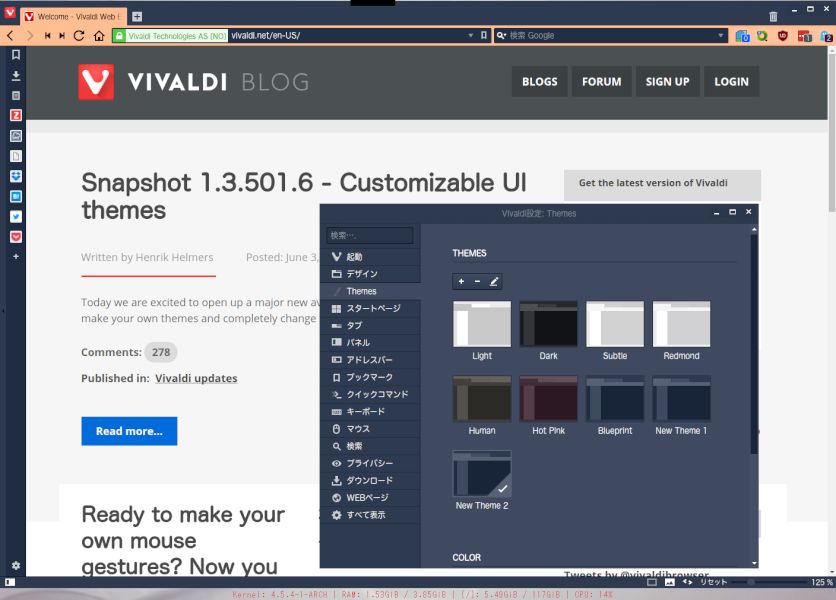Click the fast forward navigation button
The width and height of the screenshot is (836, 600).
click(x=62, y=36)
